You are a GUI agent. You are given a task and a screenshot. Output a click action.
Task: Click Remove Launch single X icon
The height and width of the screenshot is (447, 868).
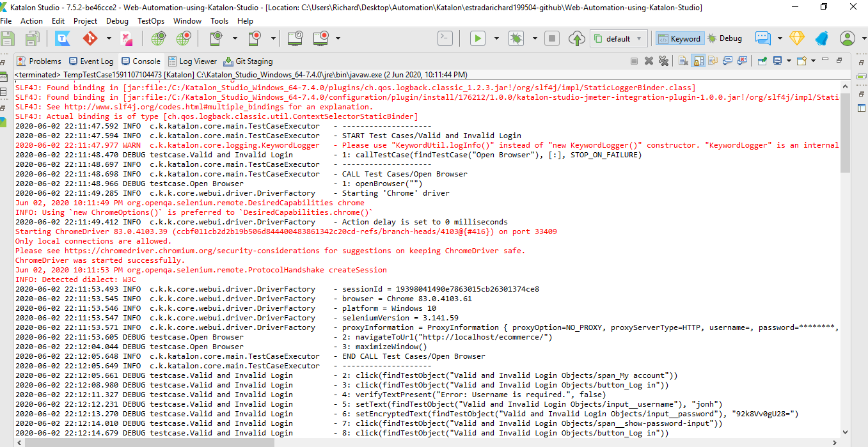[x=649, y=61]
